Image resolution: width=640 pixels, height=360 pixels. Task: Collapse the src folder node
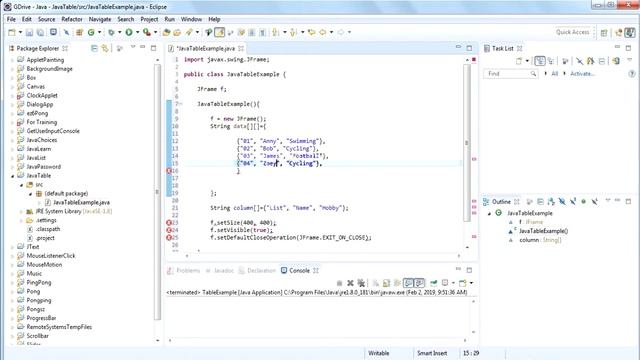point(22,185)
